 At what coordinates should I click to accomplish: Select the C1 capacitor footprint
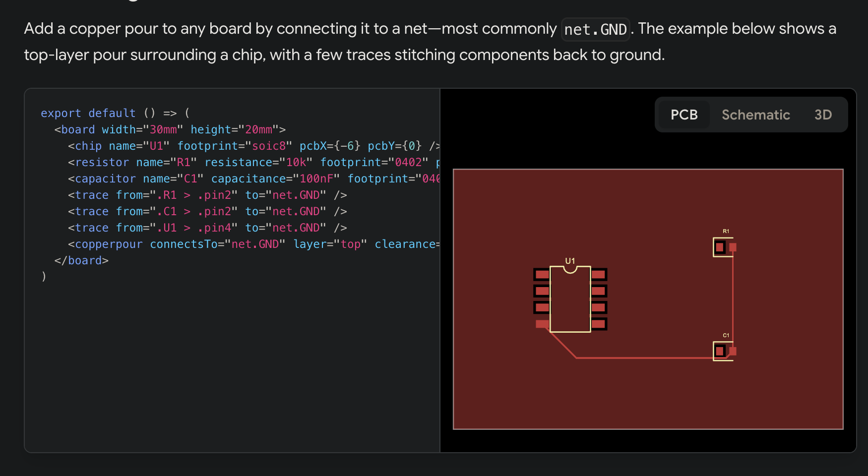click(720, 351)
